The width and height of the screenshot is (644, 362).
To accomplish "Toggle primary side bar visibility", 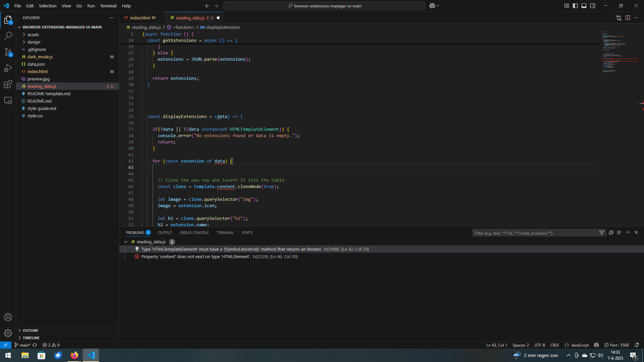I will [x=575, y=6].
